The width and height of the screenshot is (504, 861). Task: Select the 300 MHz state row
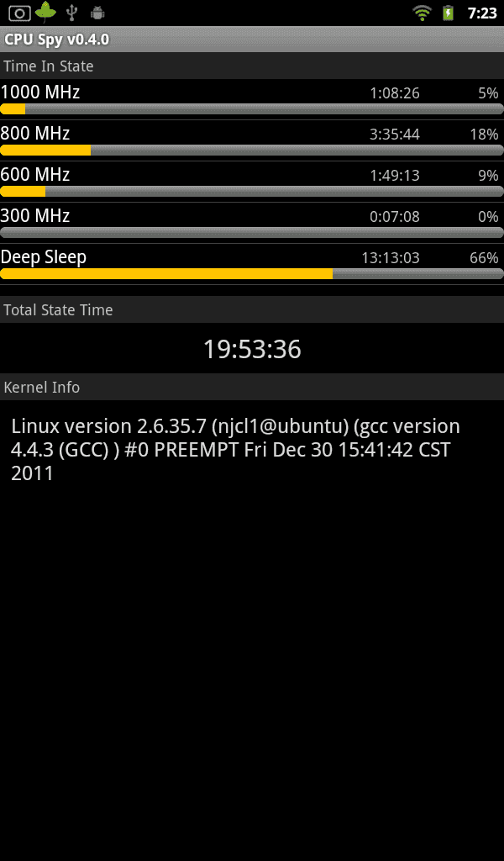click(x=252, y=223)
